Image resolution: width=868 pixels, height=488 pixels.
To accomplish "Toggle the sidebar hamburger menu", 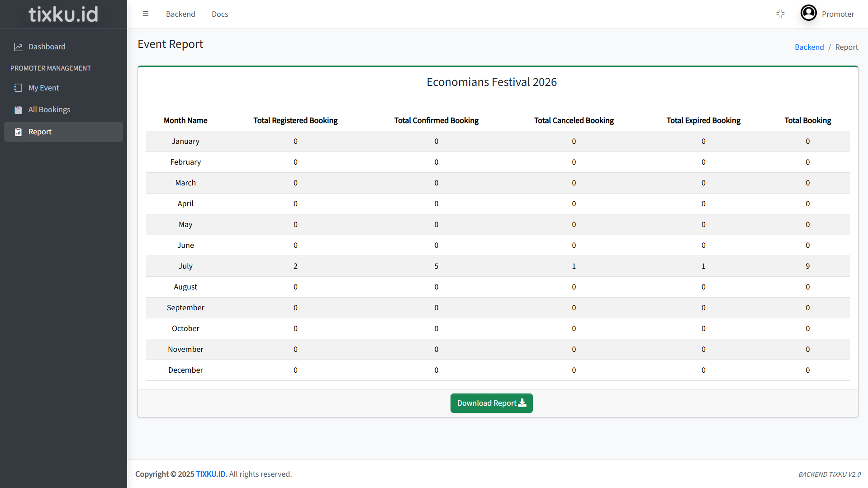I will [146, 14].
